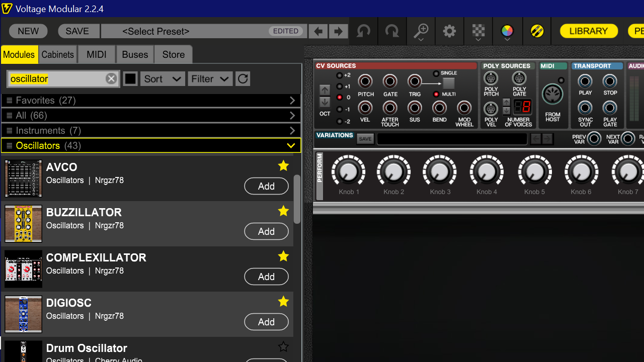Unfavorite the COMPLEXILLATOR star

pyautogui.click(x=284, y=256)
